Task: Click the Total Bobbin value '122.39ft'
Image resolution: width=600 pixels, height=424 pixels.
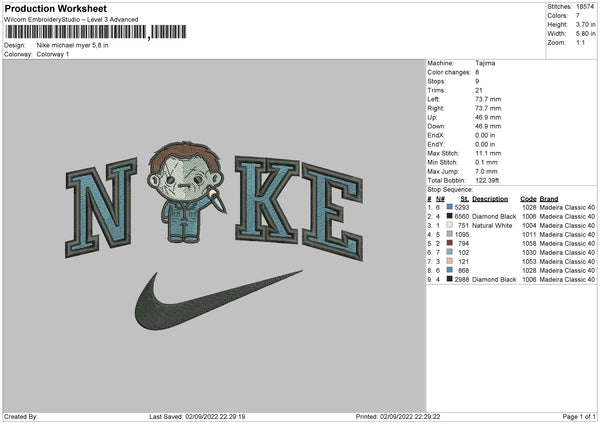Action: (x=487, y=180)
